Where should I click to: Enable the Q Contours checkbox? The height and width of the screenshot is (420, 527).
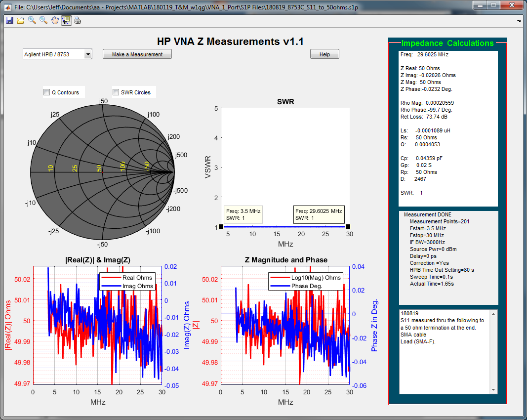(x=47, y=92)
